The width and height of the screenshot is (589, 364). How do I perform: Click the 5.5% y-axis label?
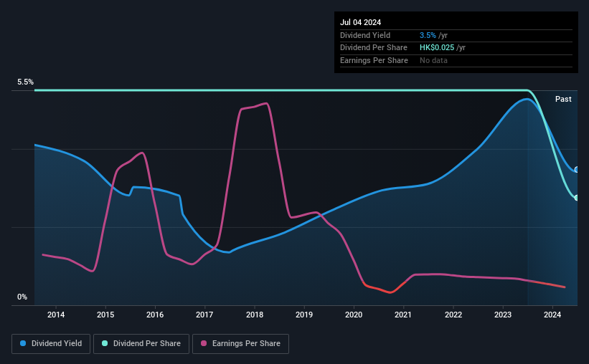pos(25,82)
